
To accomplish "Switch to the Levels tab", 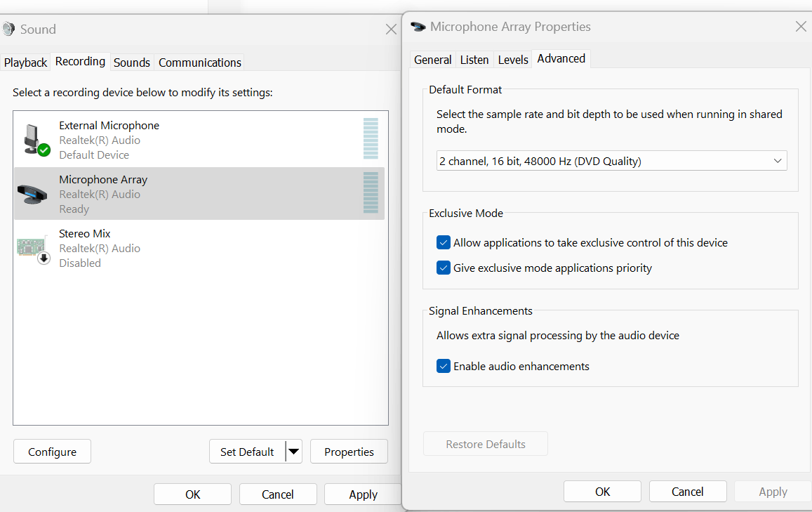I will 513,60.
